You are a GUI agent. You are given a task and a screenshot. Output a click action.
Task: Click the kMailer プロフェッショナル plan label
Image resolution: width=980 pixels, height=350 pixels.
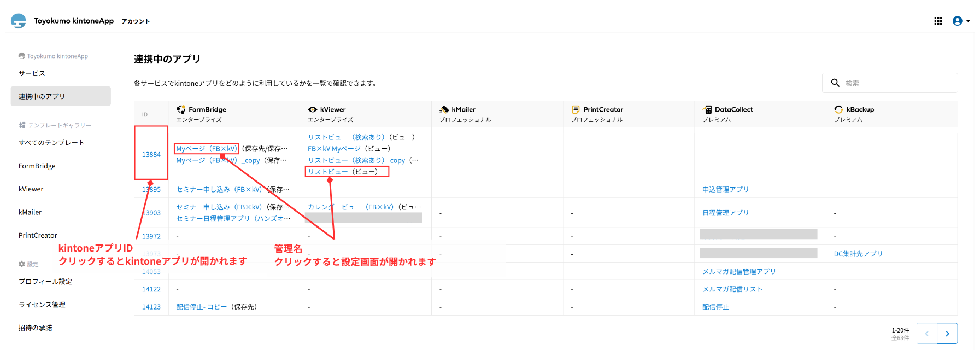tap(465, 120)
